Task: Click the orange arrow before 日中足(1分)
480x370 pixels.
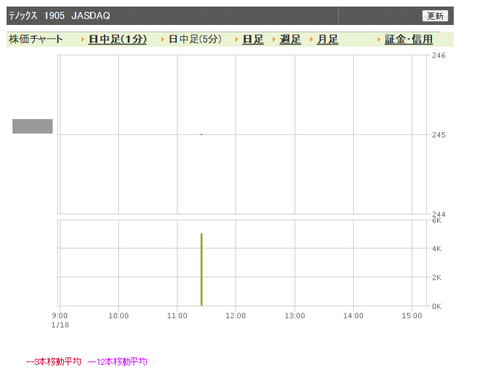Action: pyautogui.click(x=82, y=40)
